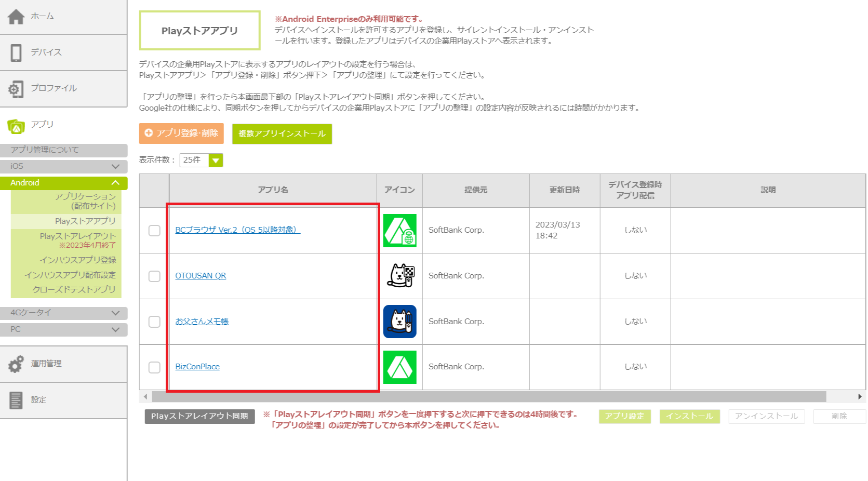Select the OTOUSAN QR row checkbox
Image resolution: width=868 pixels, height=481 pixels.
(x=154, y=276)
